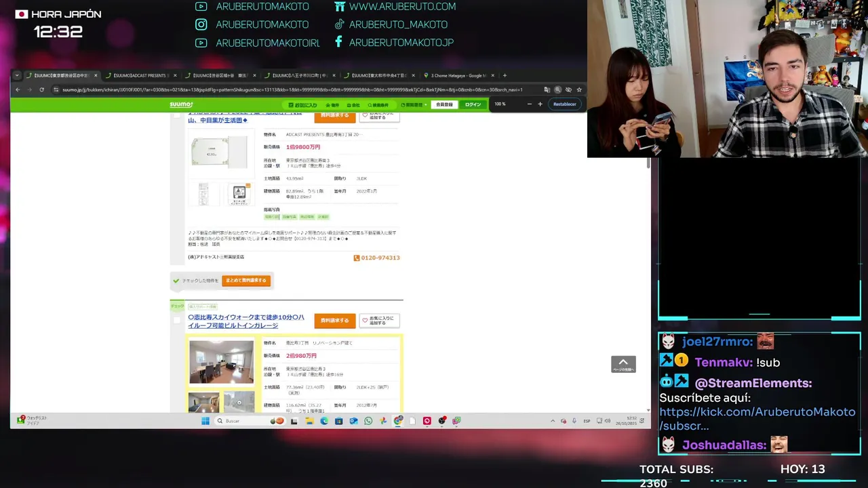Open the 恵比寿スカイウォーク listing title link
Viewport: 868px width, 488px height.
pyautogui.click(x=246, y=321)
